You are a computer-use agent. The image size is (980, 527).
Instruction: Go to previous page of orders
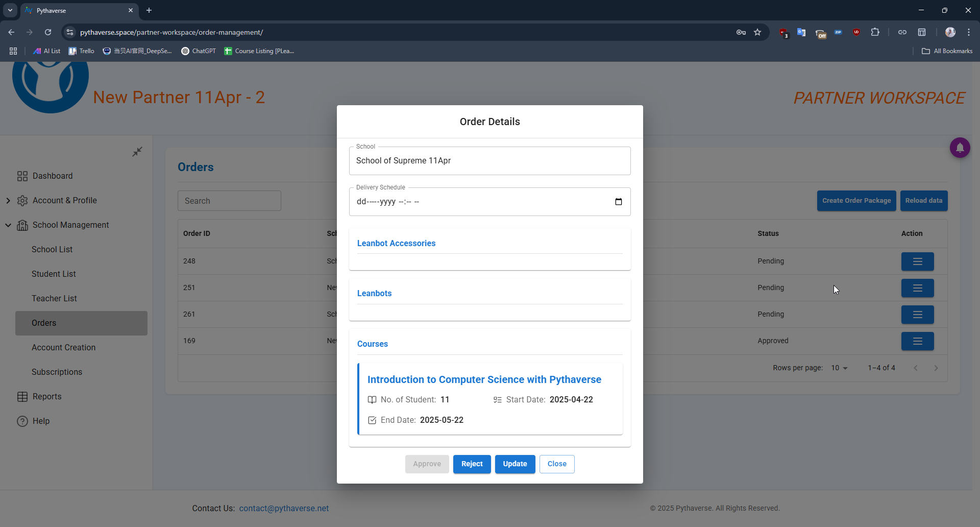[x=916, y=368]
